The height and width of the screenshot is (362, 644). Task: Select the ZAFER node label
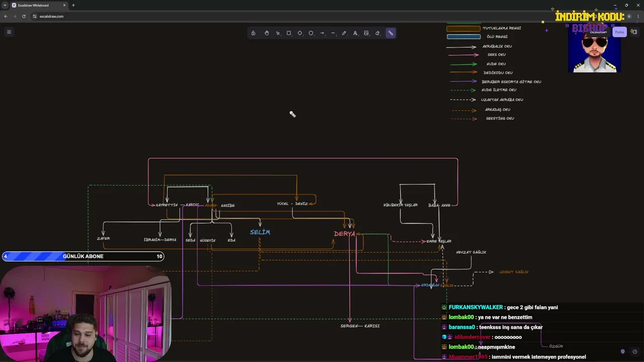(x=103, y=238)
